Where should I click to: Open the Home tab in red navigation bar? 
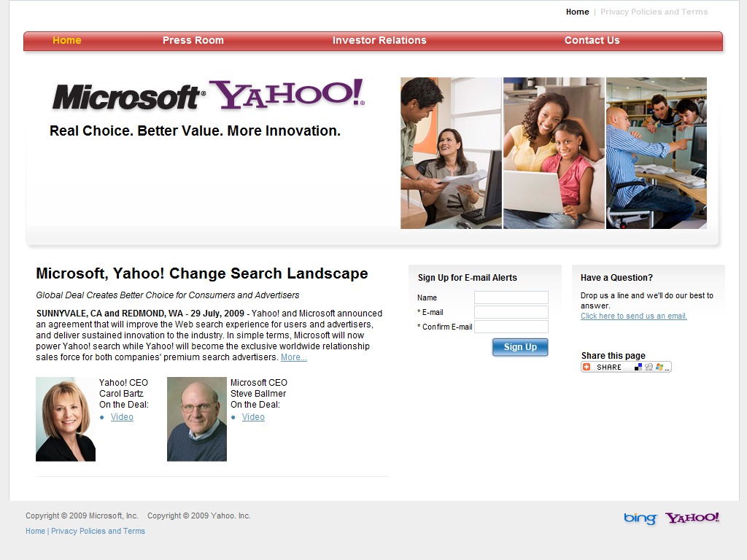tap(66, 41)
